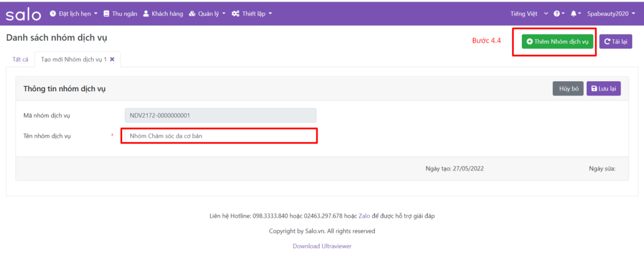Click the Tải lại reload button
Image resolution: width=644 pixels, height=266 pixels.
point(615,42)
